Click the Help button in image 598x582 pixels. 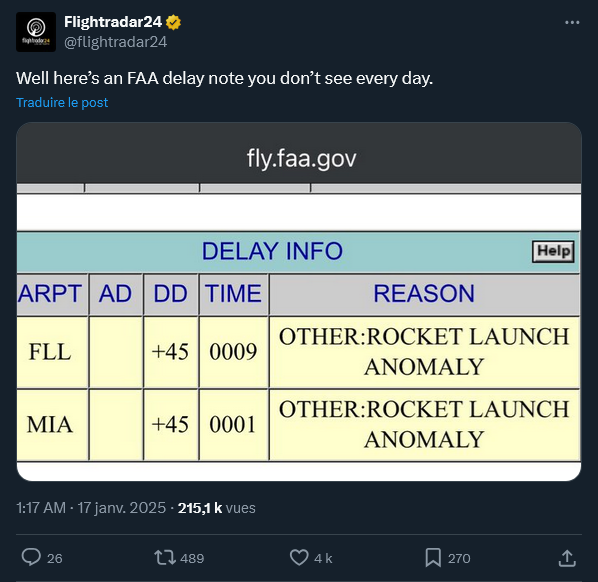pyautogui.click(x=553, y=251)
